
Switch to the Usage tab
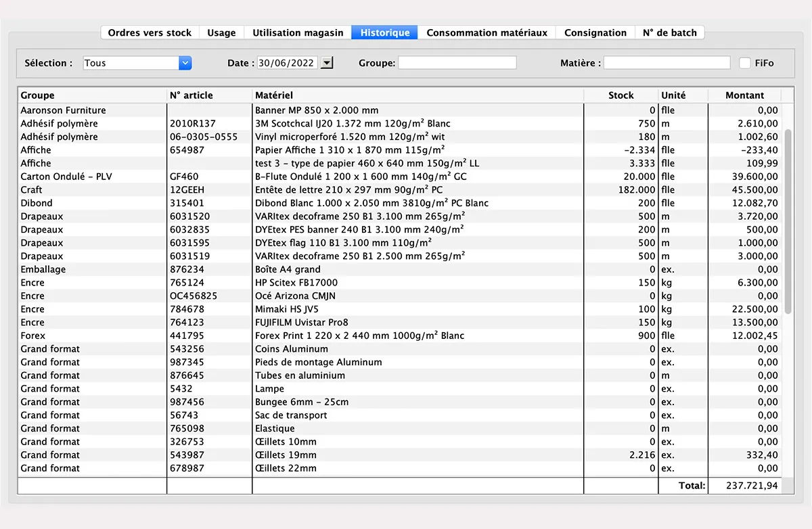pos(220,32)
